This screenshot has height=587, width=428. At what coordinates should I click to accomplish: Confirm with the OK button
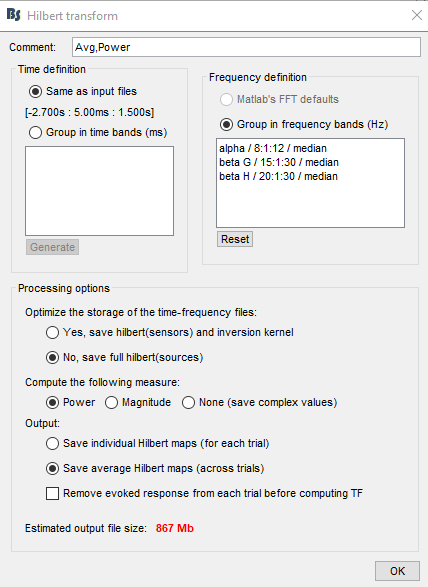397,571
